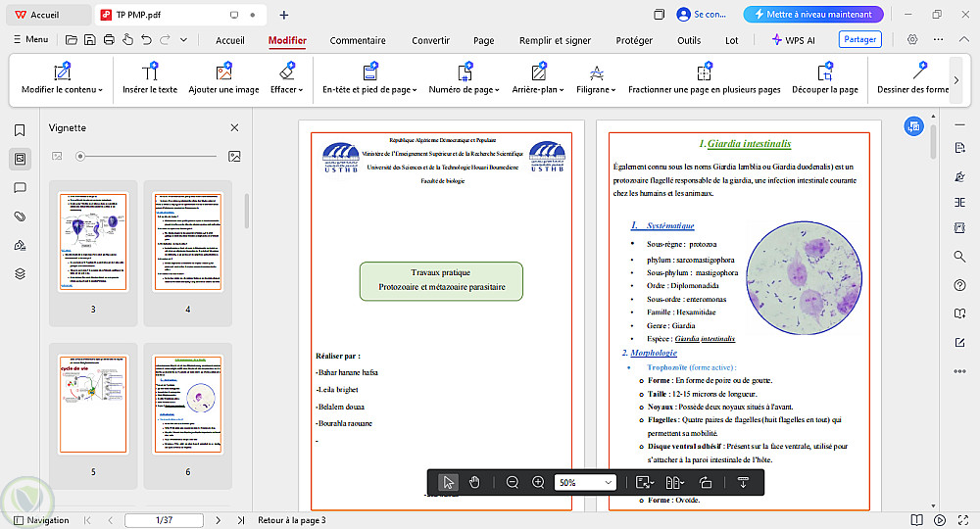Click the blue floating translate button

tap(913, 126)
